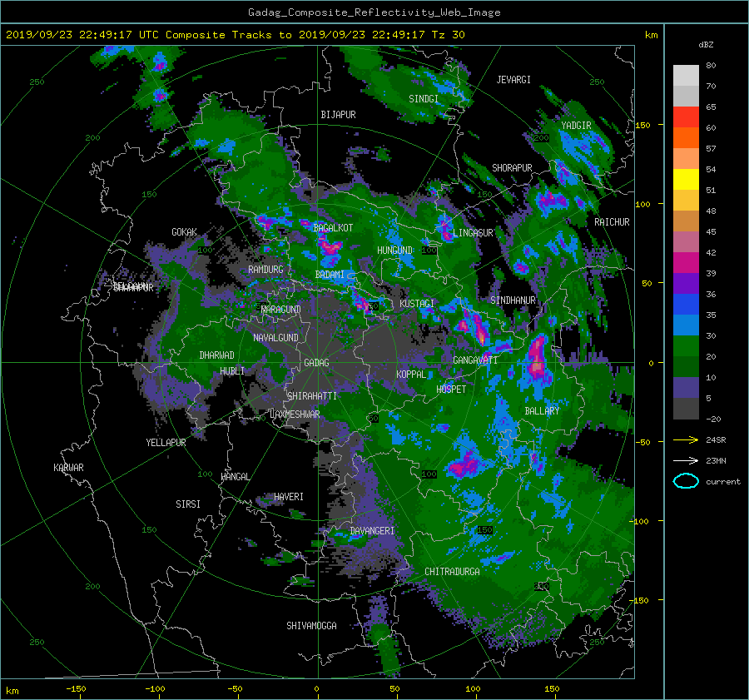Click the YADGIR city label

[576, 126]
